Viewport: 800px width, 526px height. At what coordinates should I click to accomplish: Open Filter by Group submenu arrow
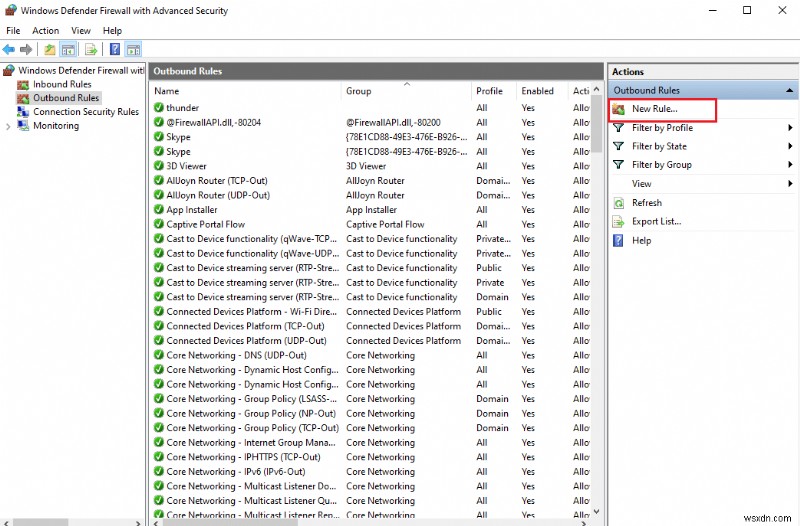pyautogui.click(x=790, y=165)
